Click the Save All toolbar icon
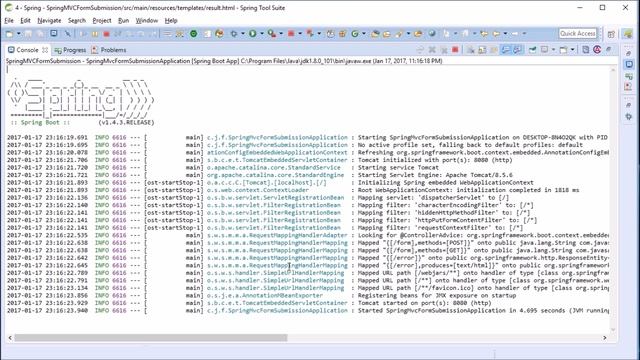The width and height of the screenshot is (640, 360). (40, 34)
